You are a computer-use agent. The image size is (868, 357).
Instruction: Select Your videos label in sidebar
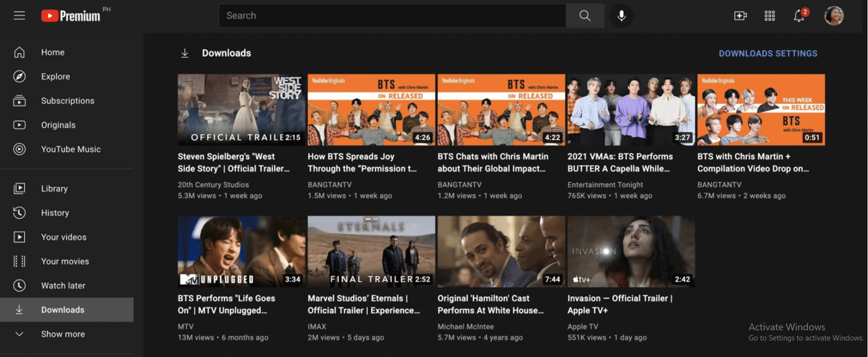(x=64, y=237)
